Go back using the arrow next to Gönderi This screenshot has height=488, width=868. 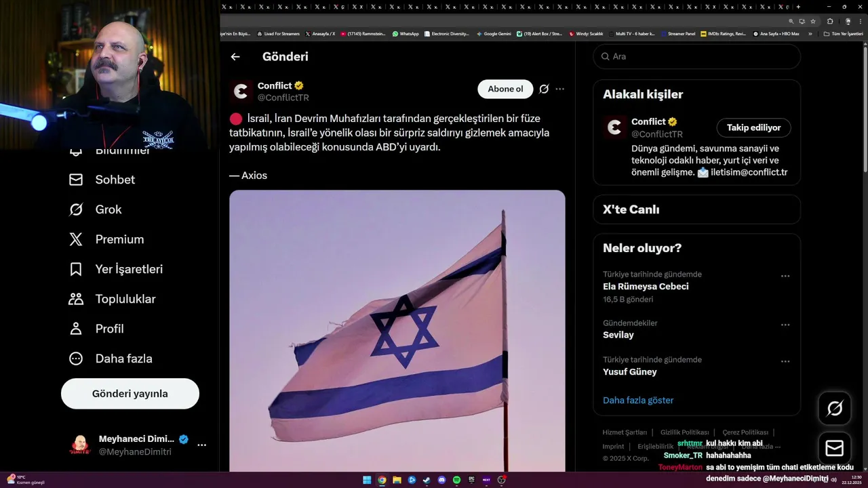[235, 57]
